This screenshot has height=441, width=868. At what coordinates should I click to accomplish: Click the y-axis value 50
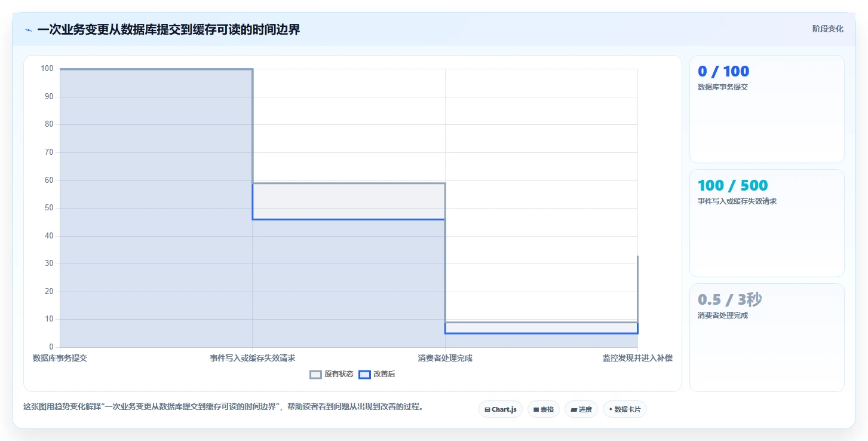coord(49,208)
